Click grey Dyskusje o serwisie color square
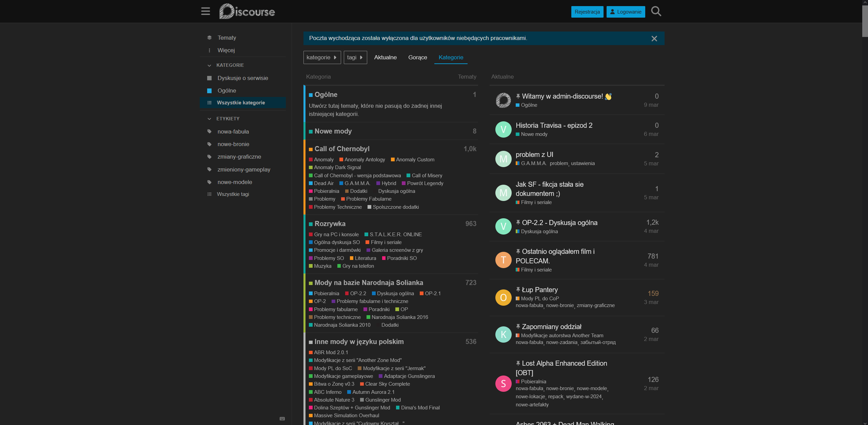Screen dimensions: 868x425 (x=209, y=78)
